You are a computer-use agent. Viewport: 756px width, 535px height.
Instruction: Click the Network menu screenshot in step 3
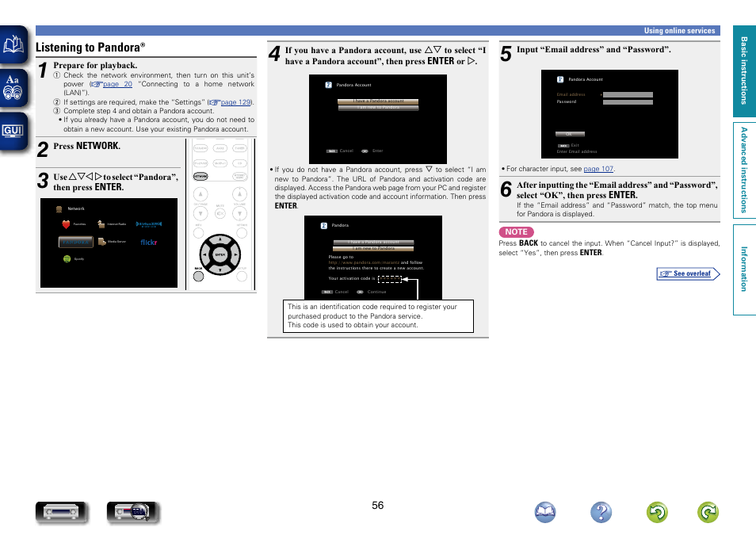(109, 243)
